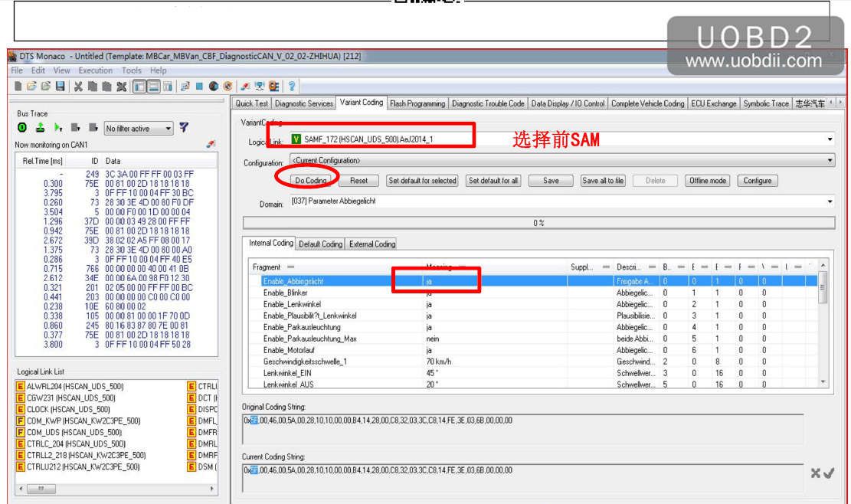Click the E icon beside ALWRL204
This screenshot has width=851, height=504.
[x=21, y=386]
